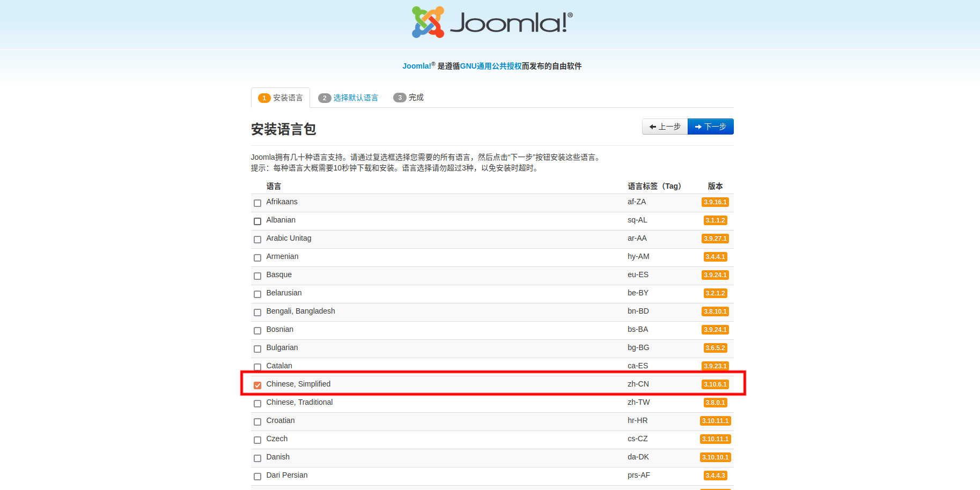980x490 pixels.
Task: Click the zh-CN language tag
Action: pos(638,384)
